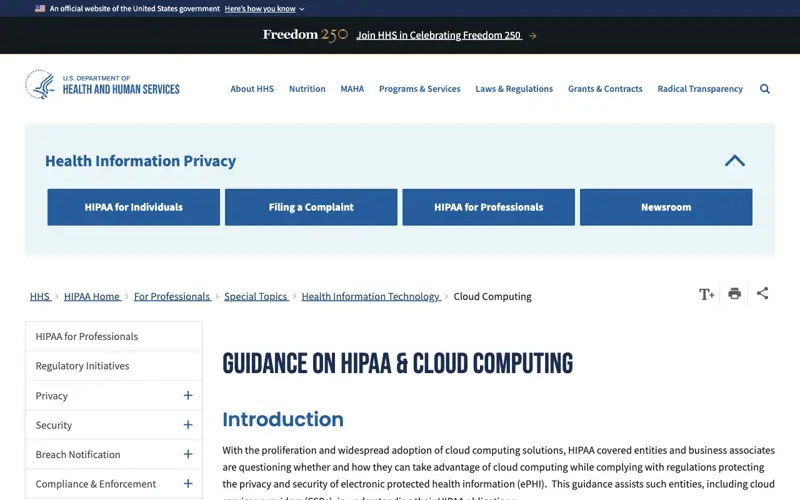Open Compliance & Enforcement sidebar link

(96, 484)
